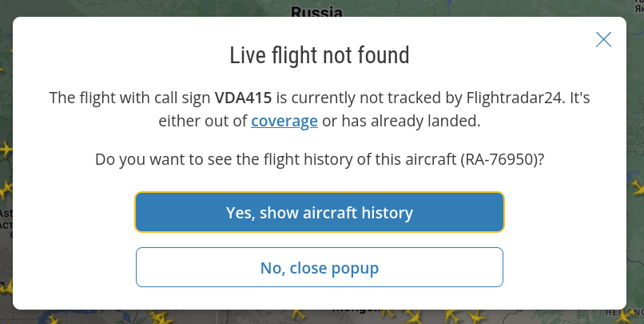
Task: Open the coverage link
Action: 284,122
